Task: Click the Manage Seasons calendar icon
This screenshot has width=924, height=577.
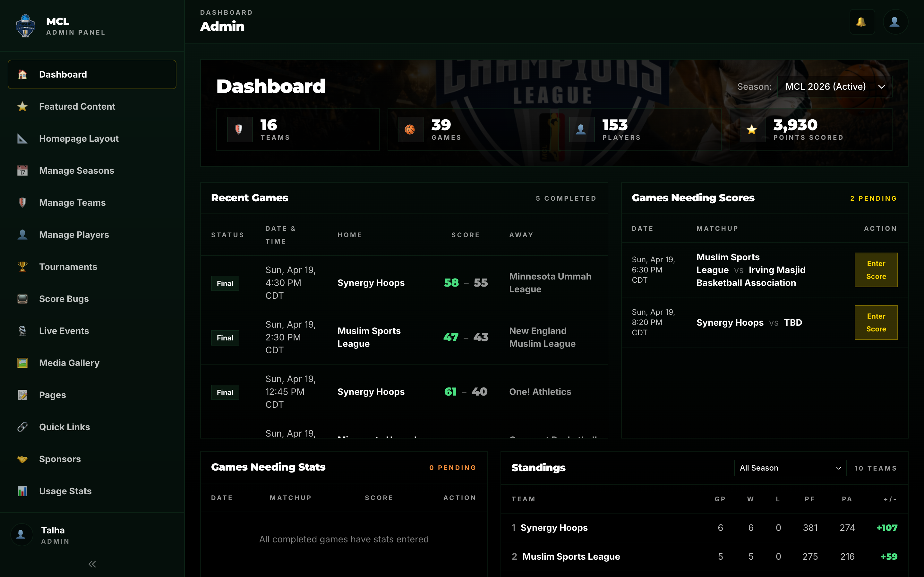Action: (22, 171)
